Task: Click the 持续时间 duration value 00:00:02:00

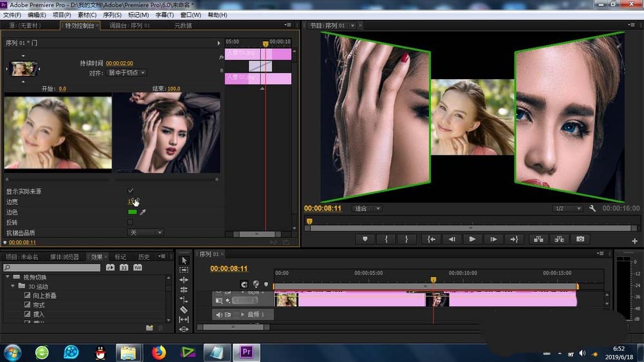Action: [119, 63]
